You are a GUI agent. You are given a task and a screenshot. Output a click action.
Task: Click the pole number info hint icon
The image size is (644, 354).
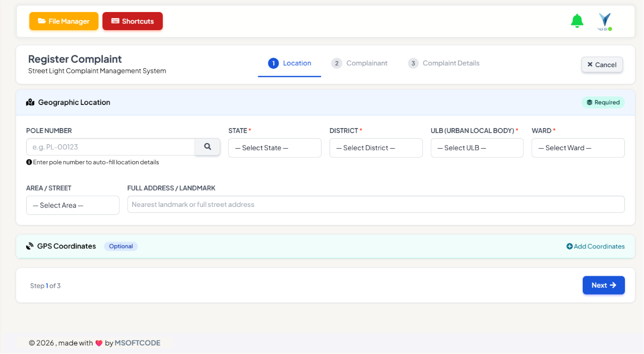click(29, 162)
